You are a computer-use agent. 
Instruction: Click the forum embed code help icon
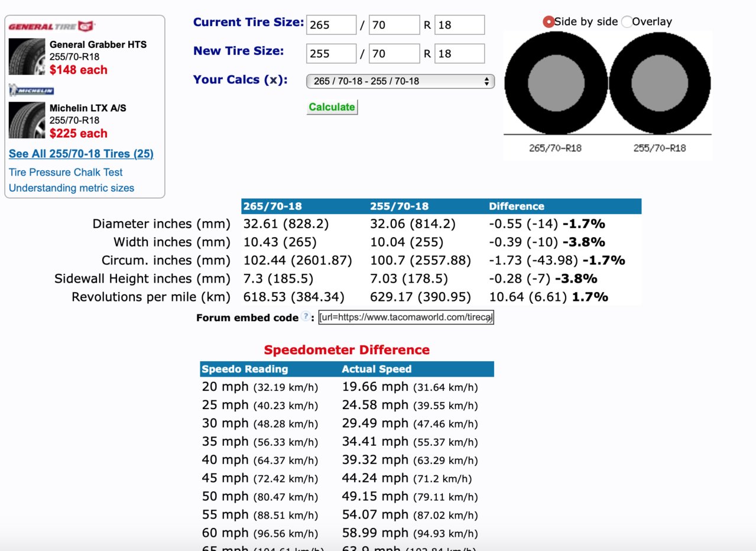pos(305,317)
